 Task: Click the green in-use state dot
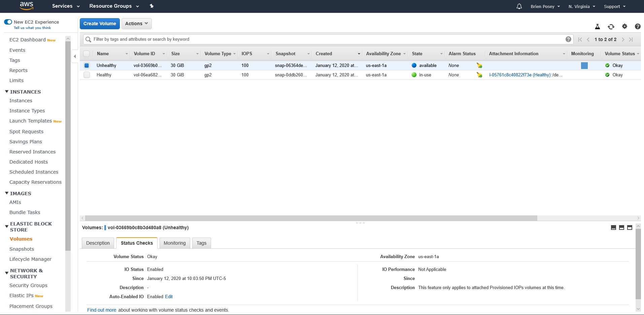[x=414, y=75]
